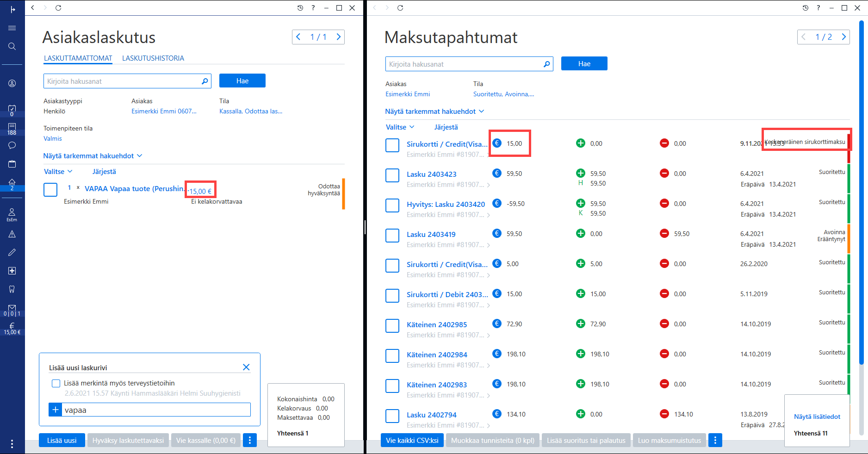
Task: Open the euro cashier icon showing 15,00 €
Action: click(x=12, y=329)
